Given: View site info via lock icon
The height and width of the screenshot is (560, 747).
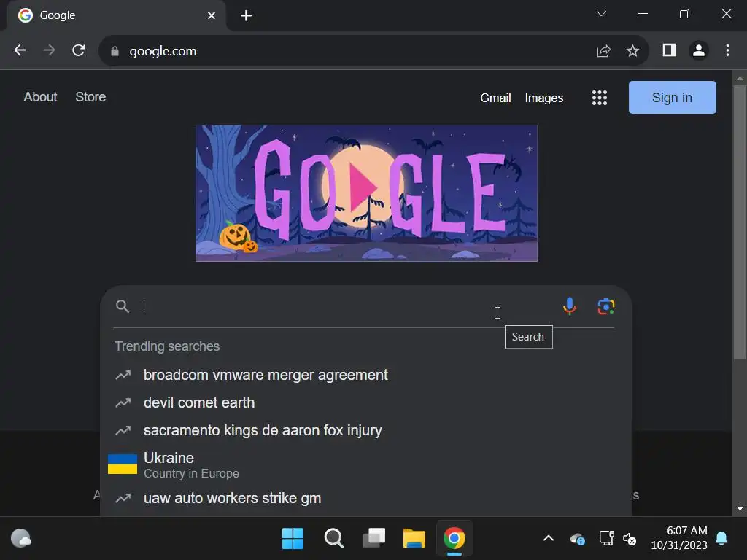Looking at the screenshot, I should pyautogui.click(x=115, y=51).
